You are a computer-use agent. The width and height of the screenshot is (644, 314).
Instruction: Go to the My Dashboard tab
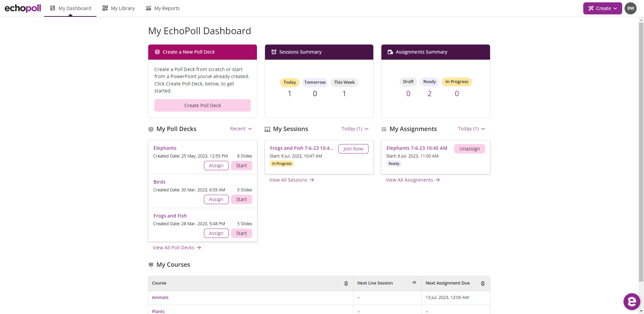click(x=70, y=8)
